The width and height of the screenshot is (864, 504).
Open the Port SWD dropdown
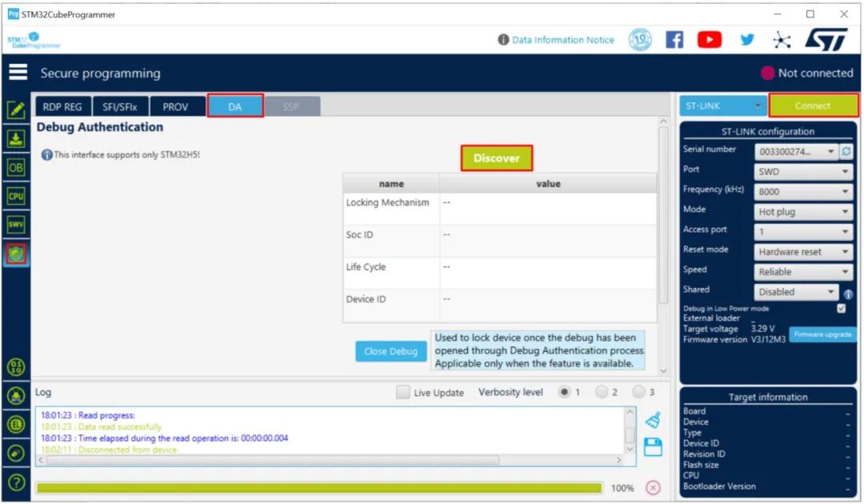(x=803, y=172)
